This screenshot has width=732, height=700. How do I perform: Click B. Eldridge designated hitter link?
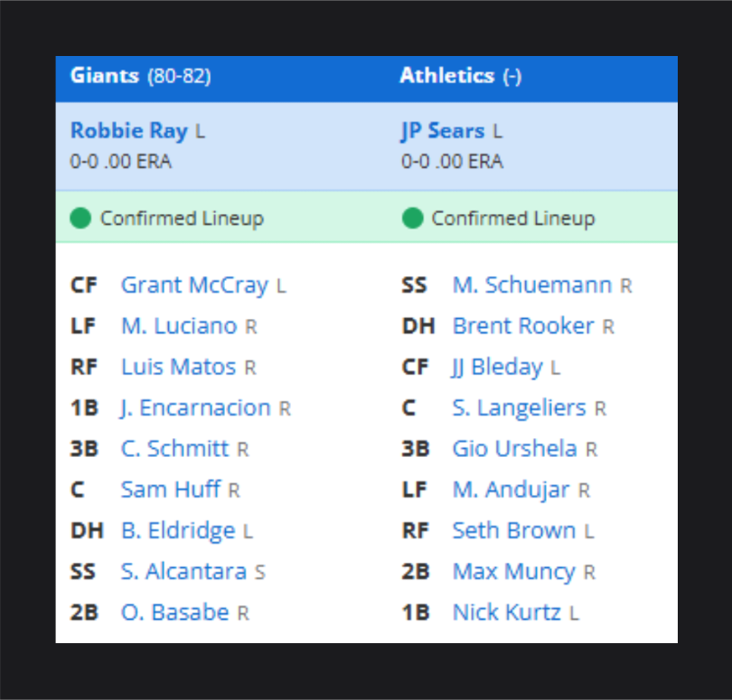click(x=178, y=531)
